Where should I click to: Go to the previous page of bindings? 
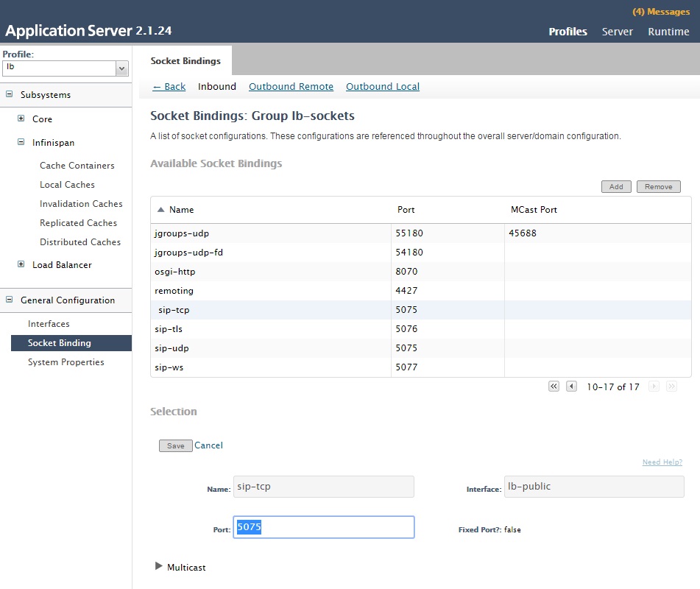point(571,387)
